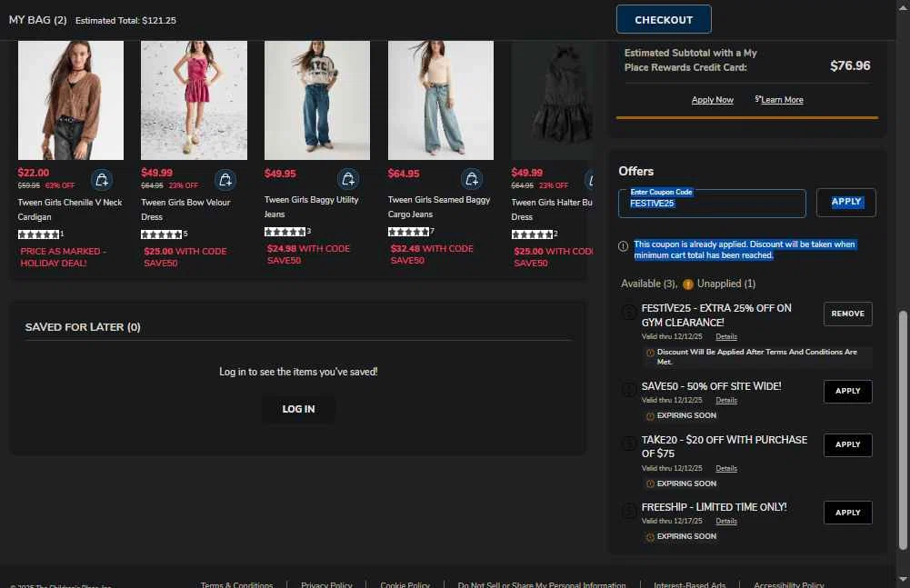Apply the SAVE50 offer
The height and width of the screenshot is (588, 910).
[x=848, y=391]
